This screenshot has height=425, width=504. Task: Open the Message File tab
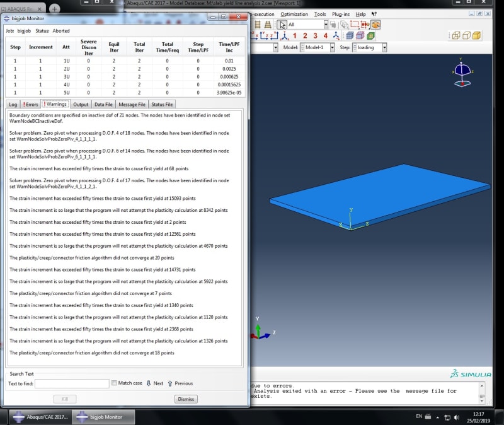[x=132, y=104]
